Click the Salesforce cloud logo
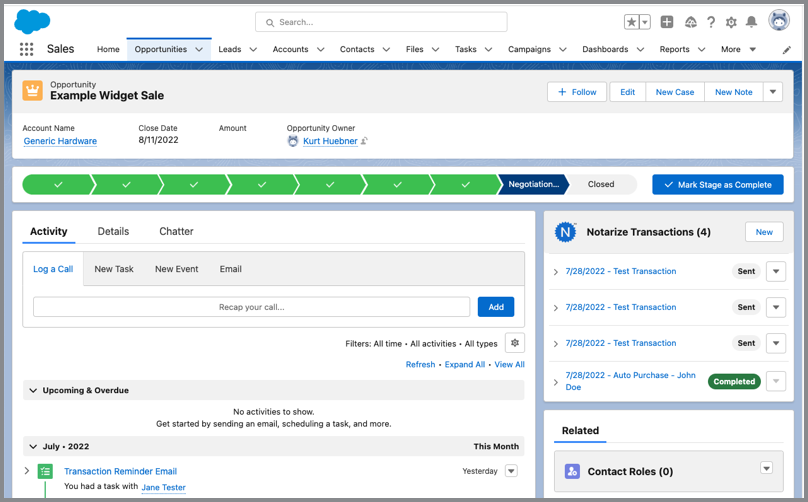 coord(32,21)
